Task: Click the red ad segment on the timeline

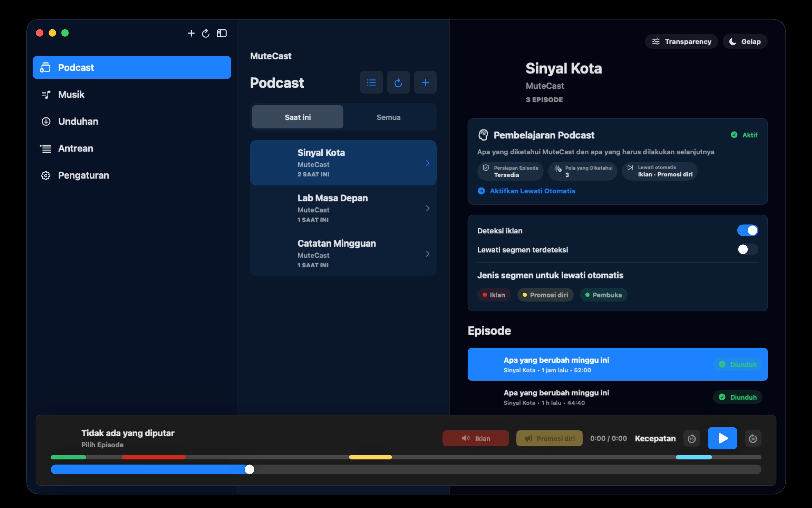Action: (154, 457)
